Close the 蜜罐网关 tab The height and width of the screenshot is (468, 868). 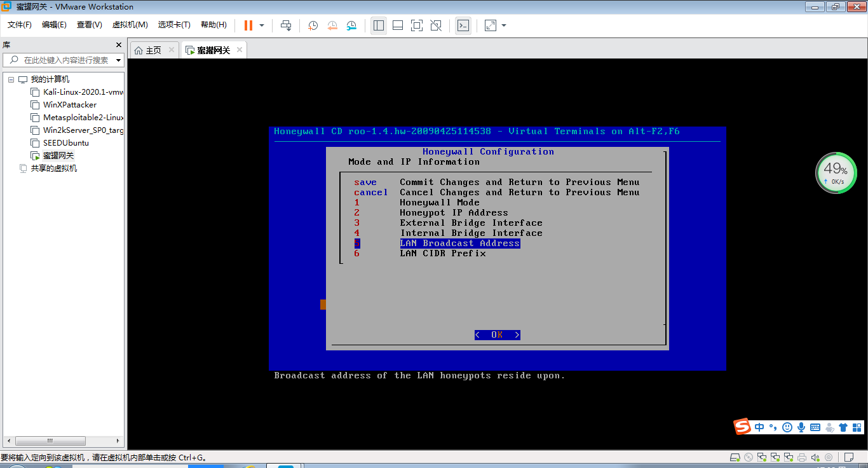(x=239, y=50)
